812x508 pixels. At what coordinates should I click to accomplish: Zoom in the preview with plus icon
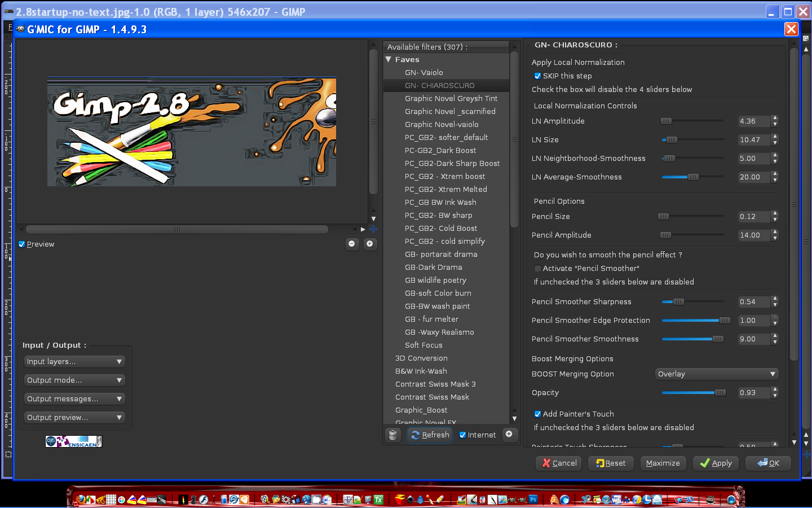370,244
